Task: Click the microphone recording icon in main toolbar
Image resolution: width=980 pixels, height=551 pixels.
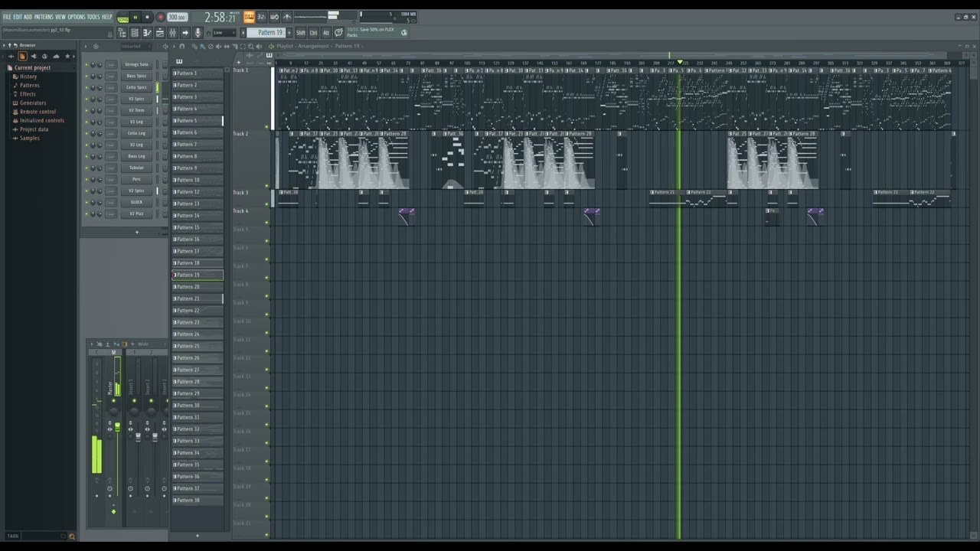Action: 198,33
